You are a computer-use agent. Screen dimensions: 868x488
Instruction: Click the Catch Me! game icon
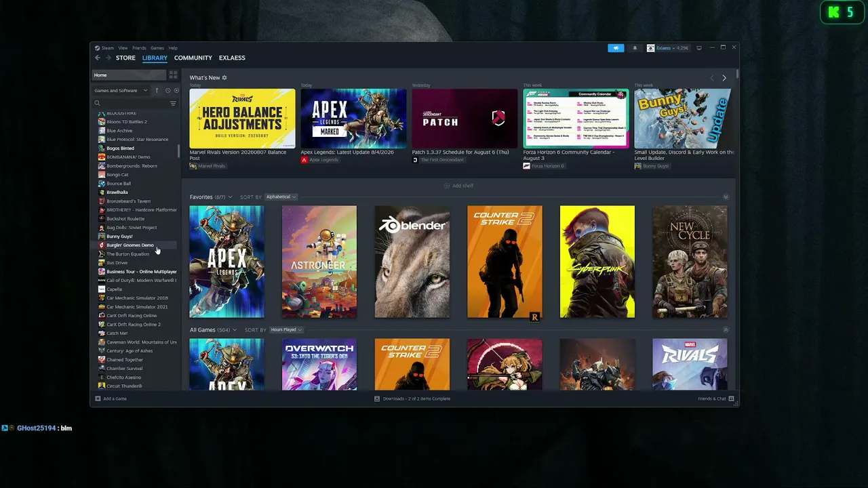coord(102,333)
